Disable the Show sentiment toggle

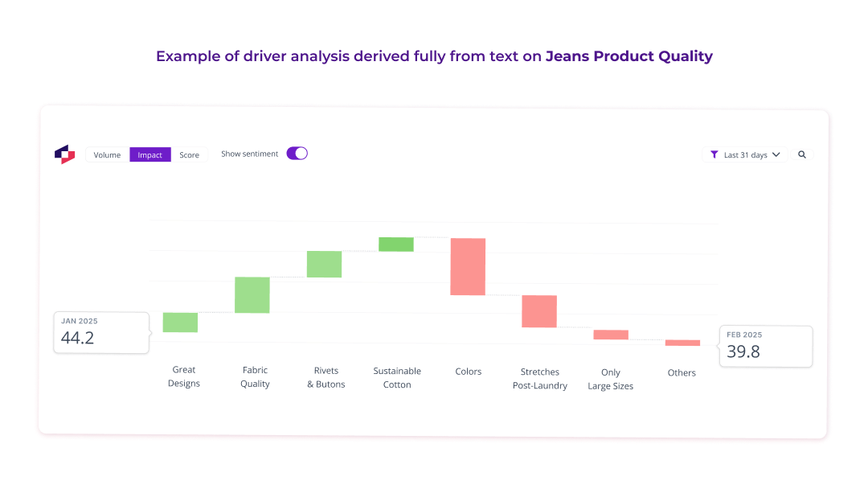pyautogui.click(x=297, y=152)
